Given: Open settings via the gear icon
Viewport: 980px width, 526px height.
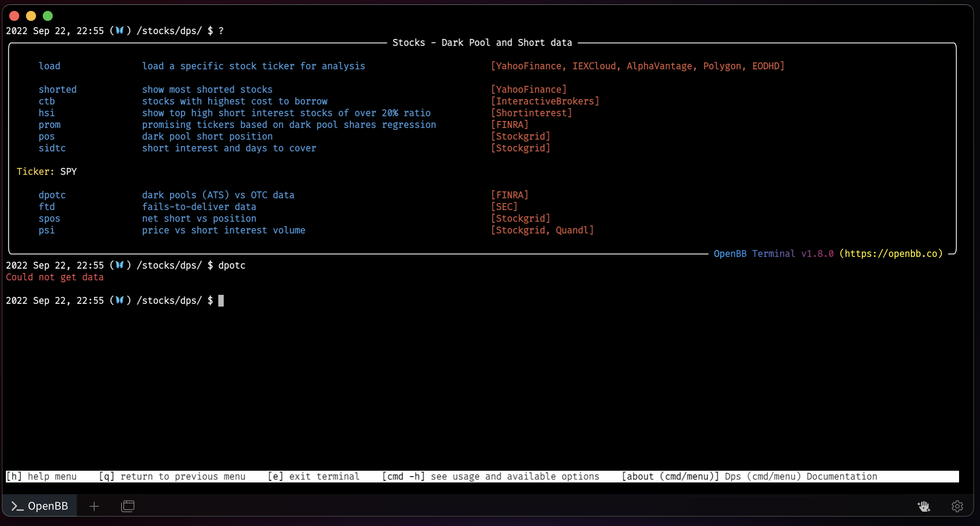Looking at the screenshot, I should pyautogui.click(x=957, y=506).
